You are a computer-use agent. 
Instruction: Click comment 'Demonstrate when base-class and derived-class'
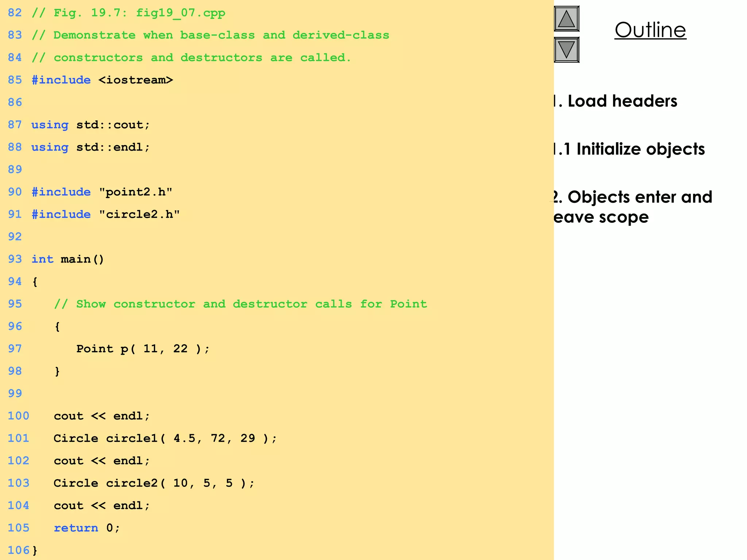210,35
